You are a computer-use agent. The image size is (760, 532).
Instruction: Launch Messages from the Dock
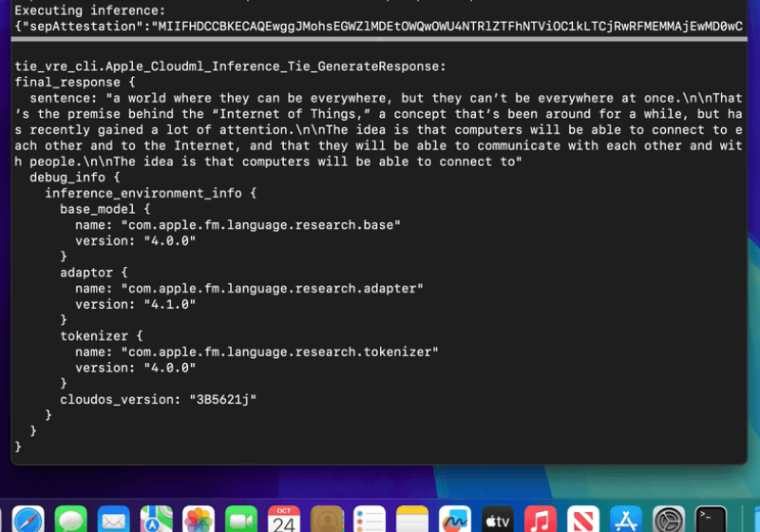[70, 520]
